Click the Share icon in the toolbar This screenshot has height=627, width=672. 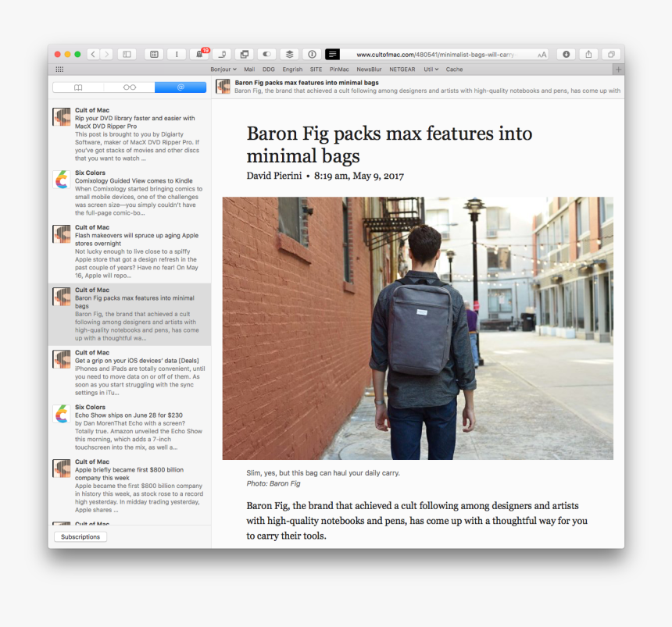pyautogui.click(x=588, y=54)
